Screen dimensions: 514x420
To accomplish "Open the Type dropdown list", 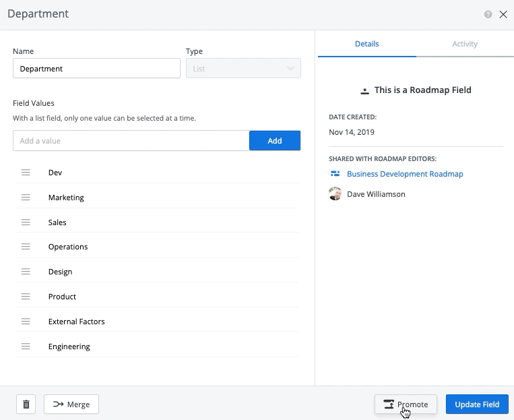I will click(x=243, y=69).
